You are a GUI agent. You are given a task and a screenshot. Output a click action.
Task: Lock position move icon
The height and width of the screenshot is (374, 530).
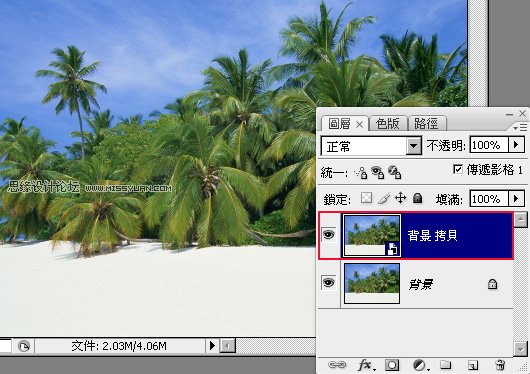[401, 198]
